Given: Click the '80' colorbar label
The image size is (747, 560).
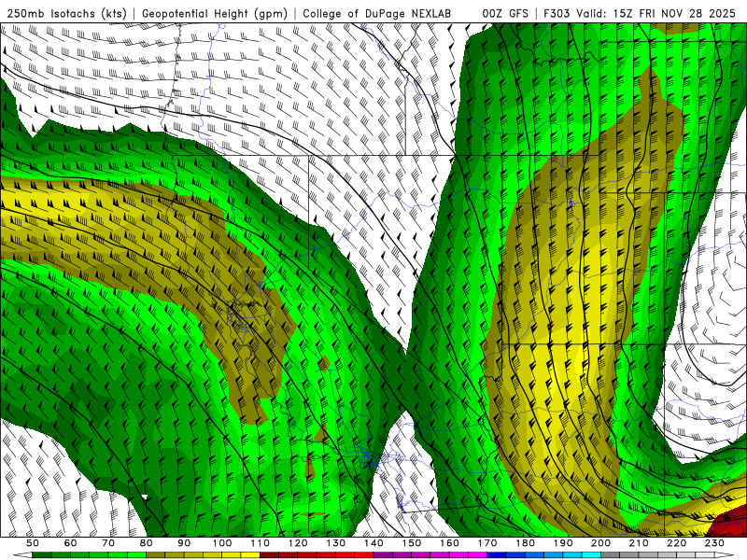Looking at the screenshot, I should (147, 543).
